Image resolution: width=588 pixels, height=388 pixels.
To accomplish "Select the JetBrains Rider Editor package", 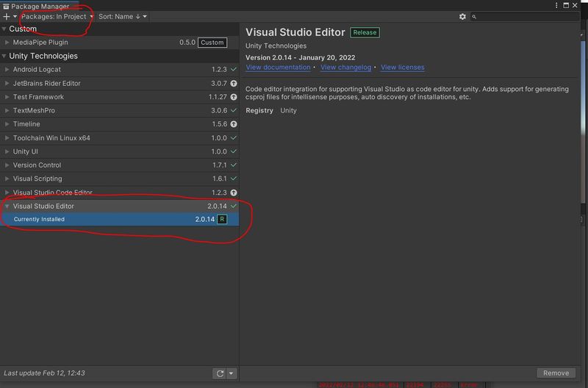I will [120, 83].
